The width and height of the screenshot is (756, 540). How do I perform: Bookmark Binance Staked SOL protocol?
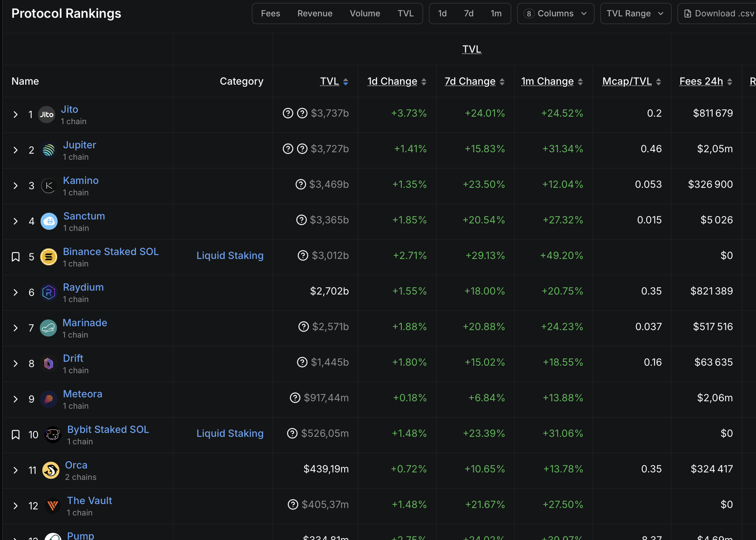pos(16,257)
